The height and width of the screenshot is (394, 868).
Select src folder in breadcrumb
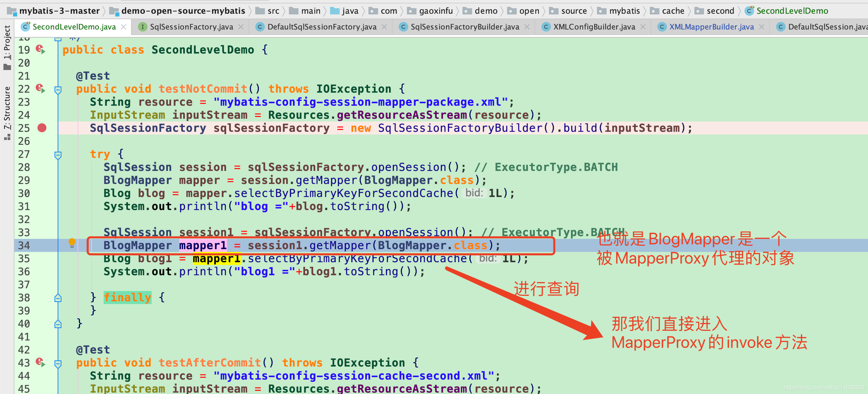(x=268, y=11)
